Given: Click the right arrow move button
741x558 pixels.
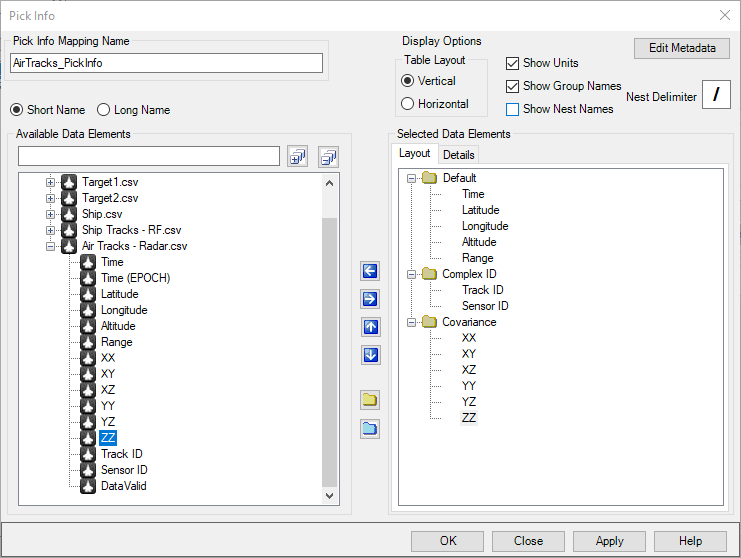Looking at the screenshot, I should pyautogui.click(x=370, y=299).
